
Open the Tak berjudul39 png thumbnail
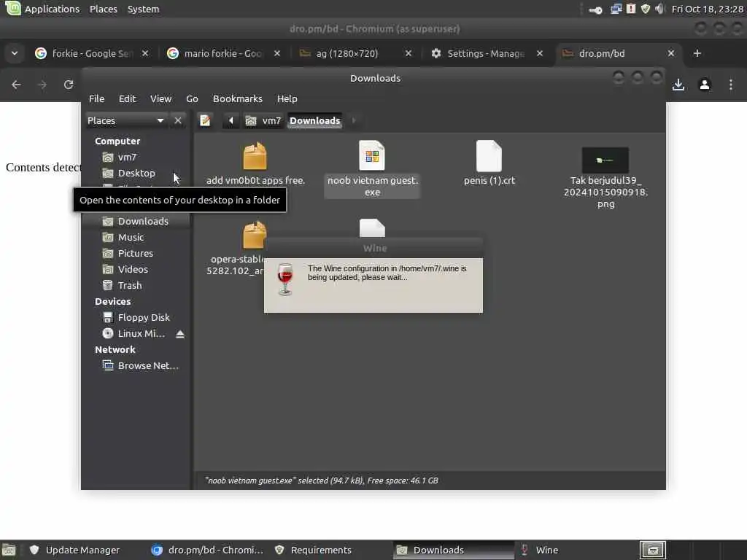coord(605,160)
